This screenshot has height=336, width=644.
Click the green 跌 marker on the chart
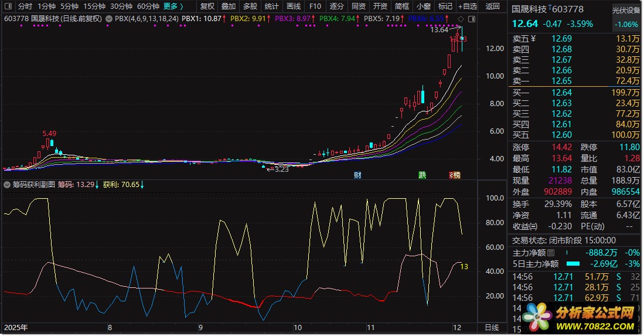pos(422,175)
